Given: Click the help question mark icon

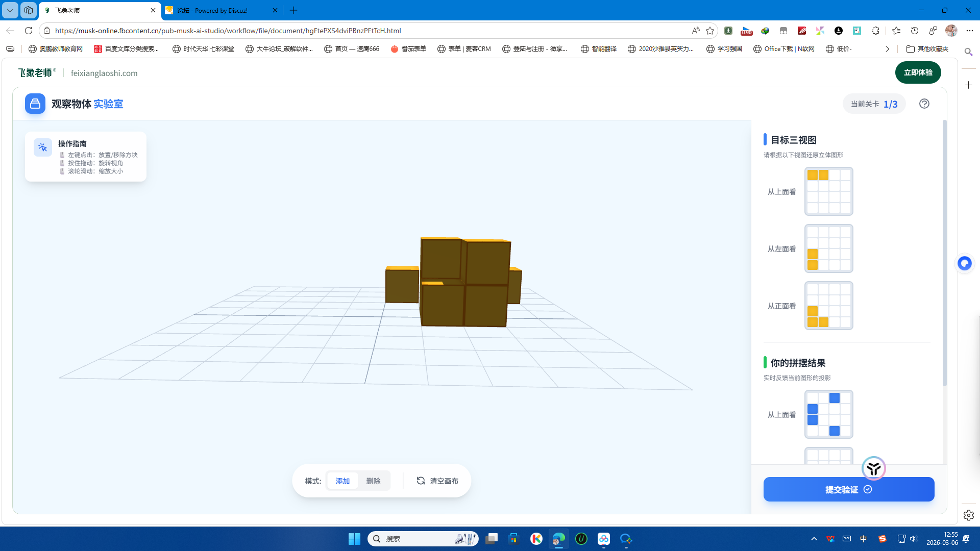Looking at the screenshot, I should 924,104.
